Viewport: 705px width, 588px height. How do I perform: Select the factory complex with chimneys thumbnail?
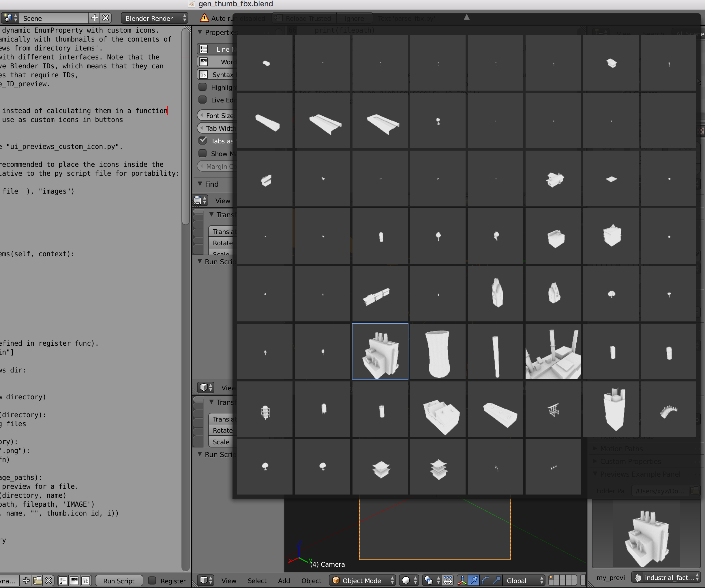click(x=553, y=352)
